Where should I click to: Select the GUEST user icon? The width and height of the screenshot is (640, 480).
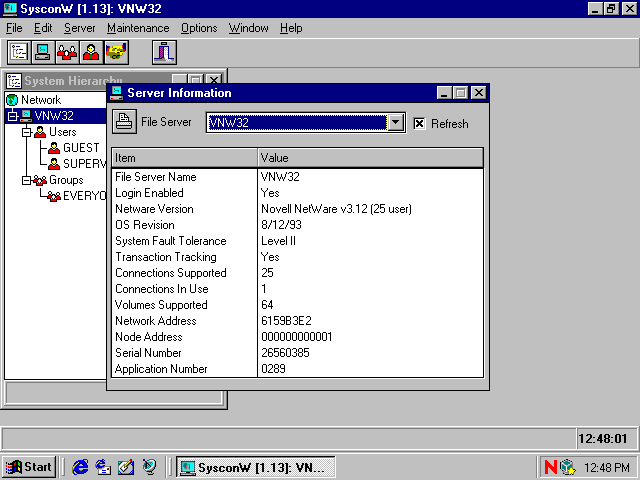pos(54,148)
